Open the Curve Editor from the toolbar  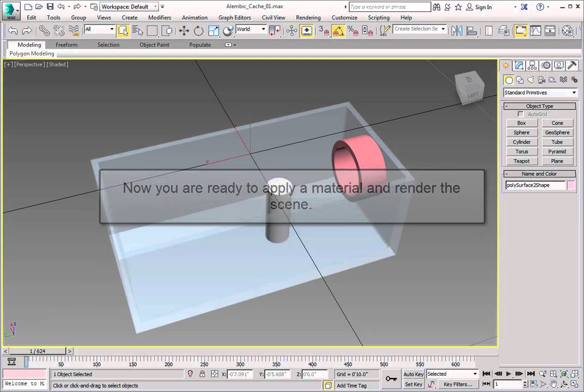point(536,30)
